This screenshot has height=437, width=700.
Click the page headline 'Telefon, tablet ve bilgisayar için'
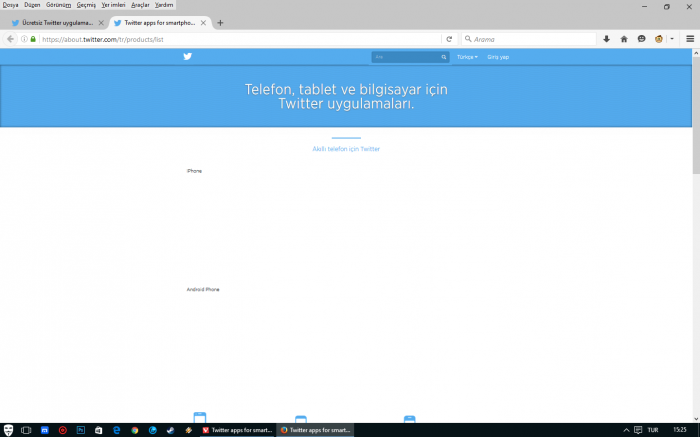point(346,89)
